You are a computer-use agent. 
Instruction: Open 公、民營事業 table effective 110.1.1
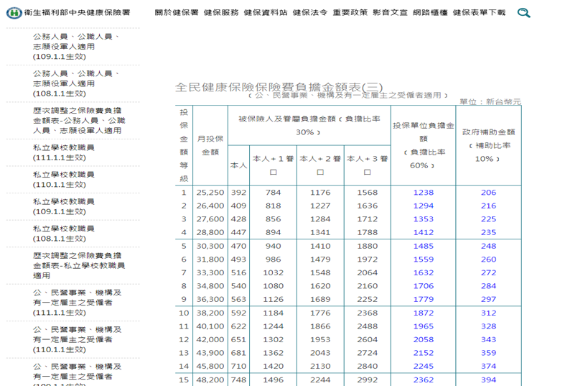click(77, 339)
